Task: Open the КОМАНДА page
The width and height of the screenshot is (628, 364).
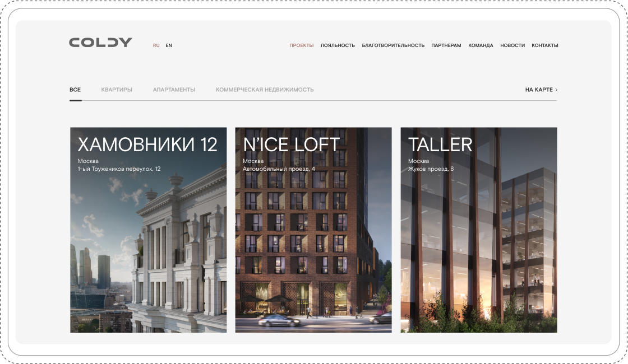Action: point(481,45)
